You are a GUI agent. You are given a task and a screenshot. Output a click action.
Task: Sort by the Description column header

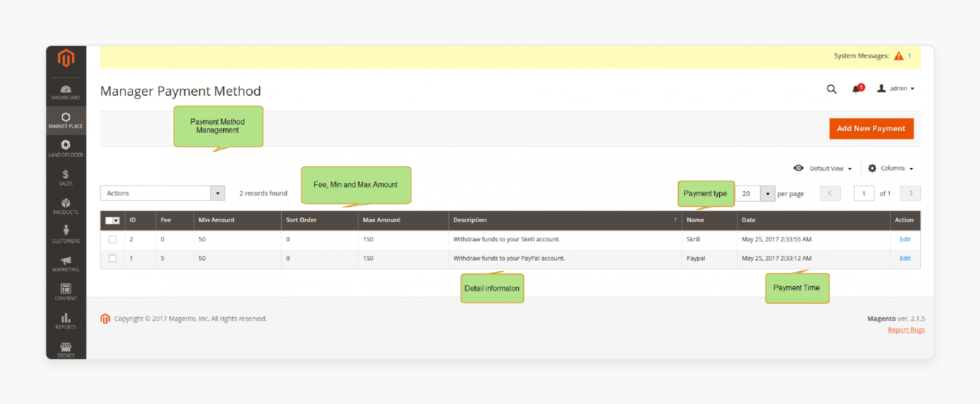[x=565, y=220]
